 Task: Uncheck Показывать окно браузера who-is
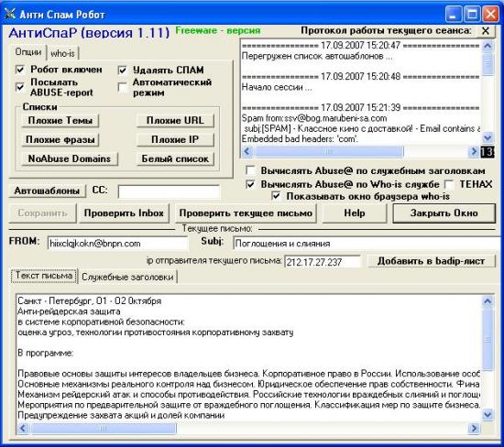tap(276, 196)
